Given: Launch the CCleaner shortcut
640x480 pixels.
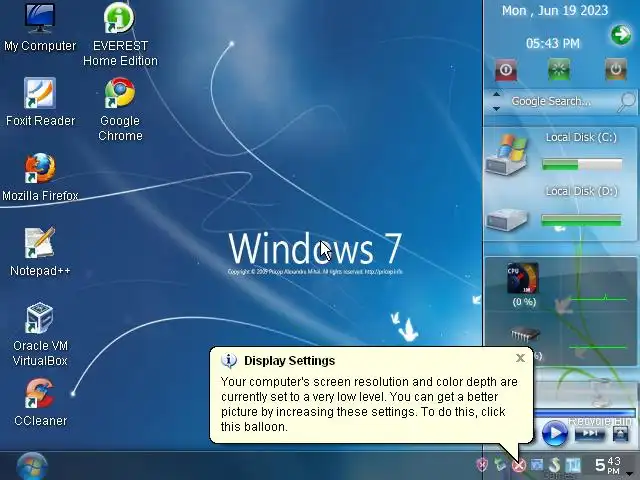Looking at the screenshot, I should pyautogui.click(x=40, y=402).
